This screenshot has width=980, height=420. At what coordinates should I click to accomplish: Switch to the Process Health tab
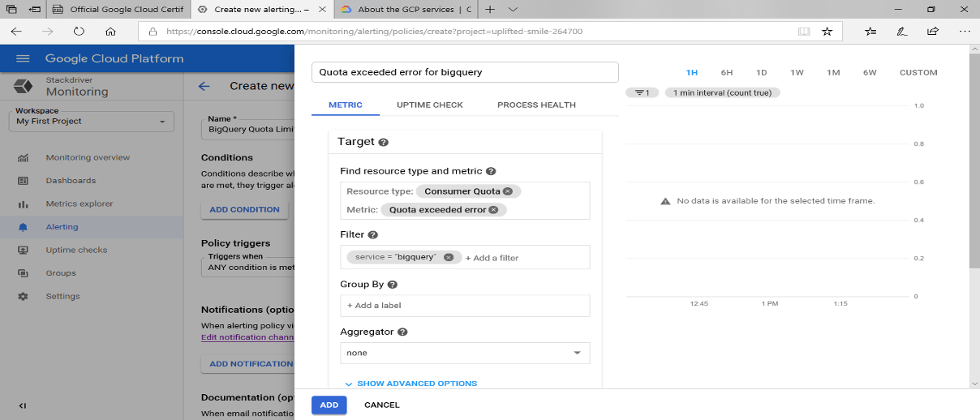[536, 105]
